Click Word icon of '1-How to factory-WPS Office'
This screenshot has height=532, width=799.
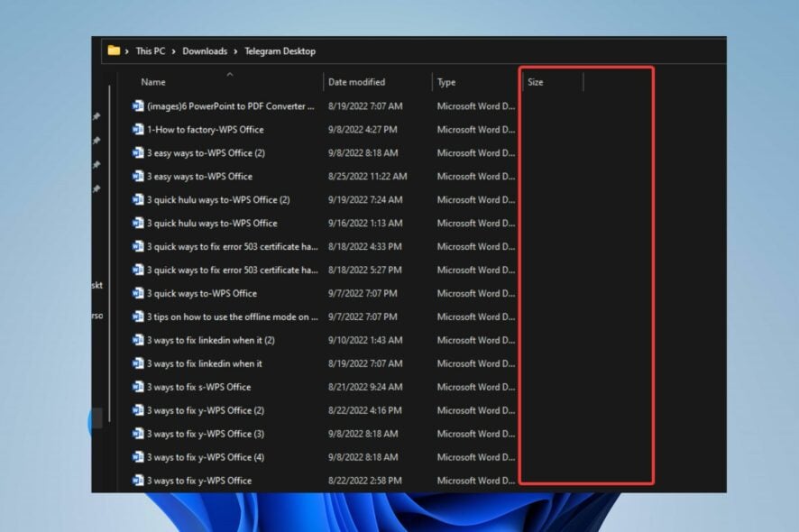coord(138,130)
